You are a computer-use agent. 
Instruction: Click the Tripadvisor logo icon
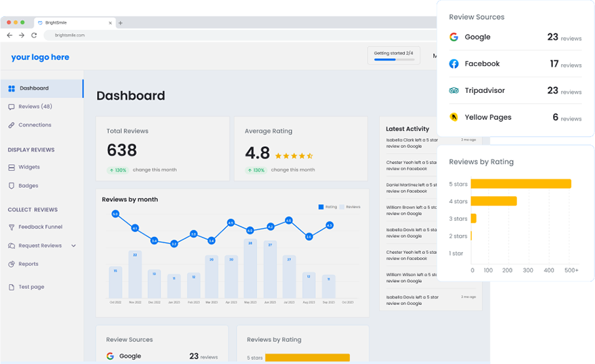[x=453, y=91]
